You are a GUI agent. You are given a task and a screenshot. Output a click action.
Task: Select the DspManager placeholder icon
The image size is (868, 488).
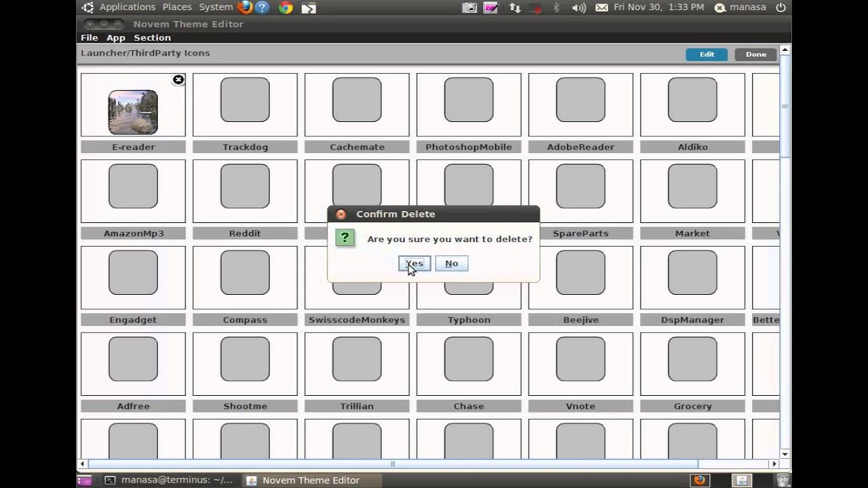coord(692,272)
